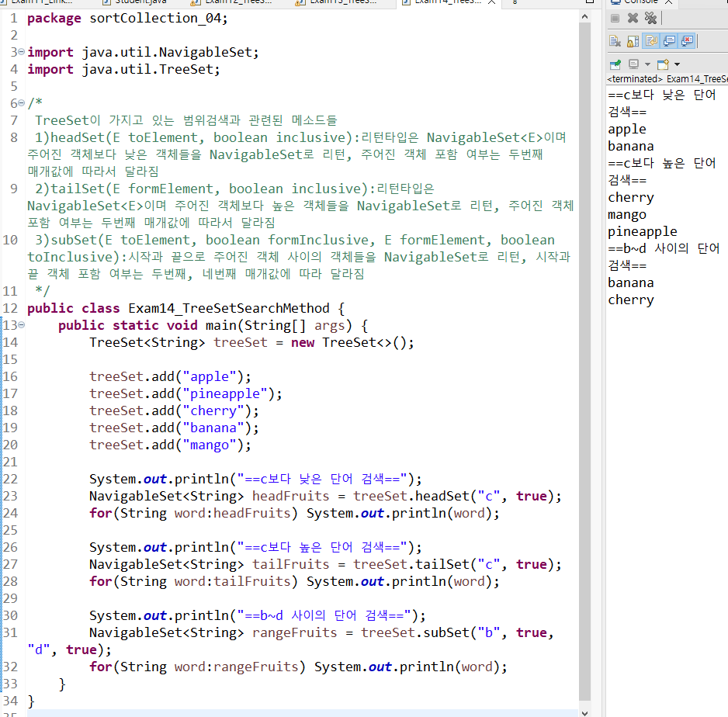This screenshot has height=717, width=728.
Task: Click 'tailSet' method call on line 27
Action: coord(442,564)
